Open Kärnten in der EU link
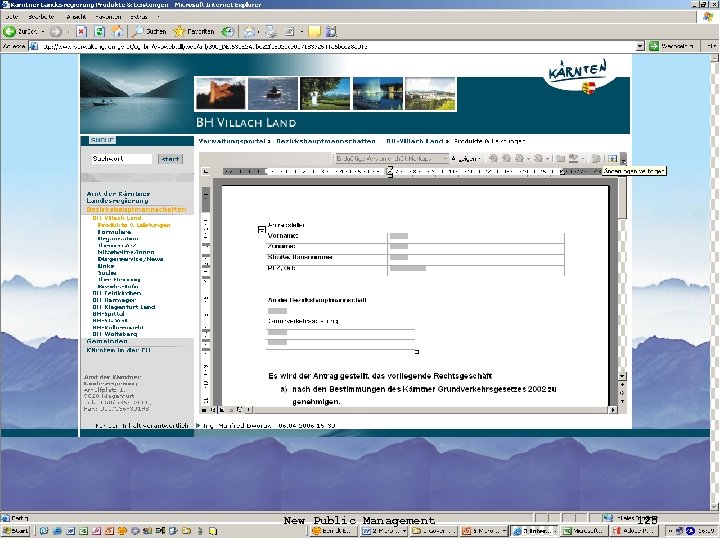The width and height of the screenshot is (720, 540). [x=118, y=350]
